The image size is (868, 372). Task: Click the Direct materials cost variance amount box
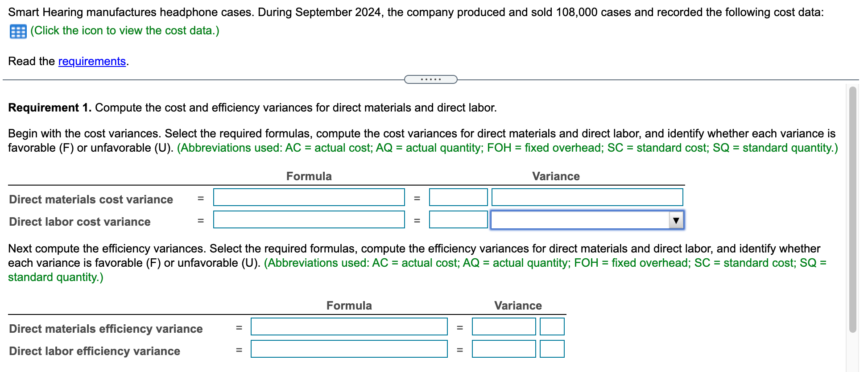(x=458, y=197)
